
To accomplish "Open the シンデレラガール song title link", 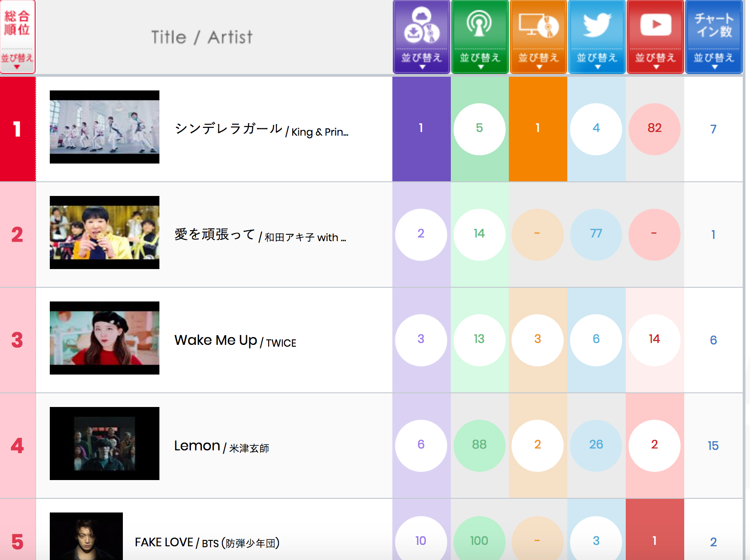I will [x=228, y=129].
